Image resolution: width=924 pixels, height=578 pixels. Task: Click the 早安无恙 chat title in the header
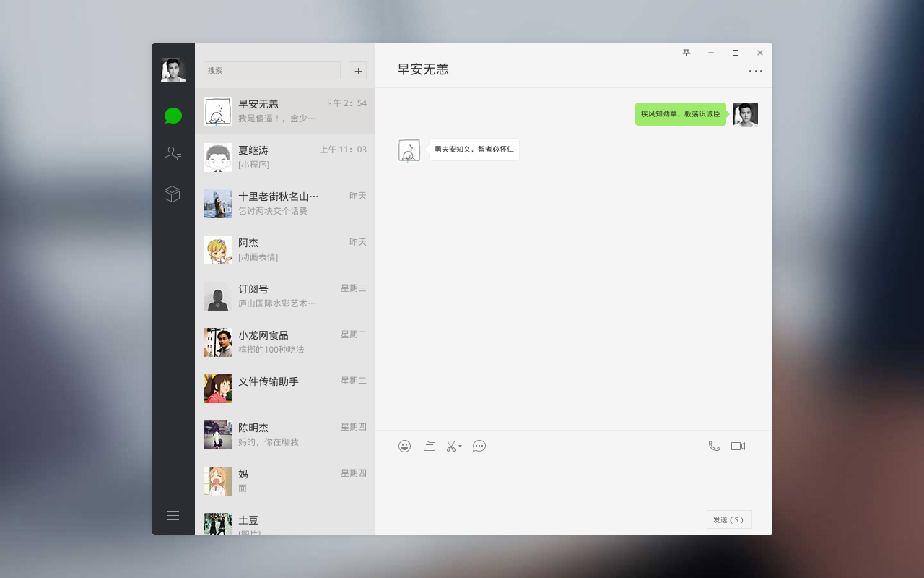pos(423,69)
